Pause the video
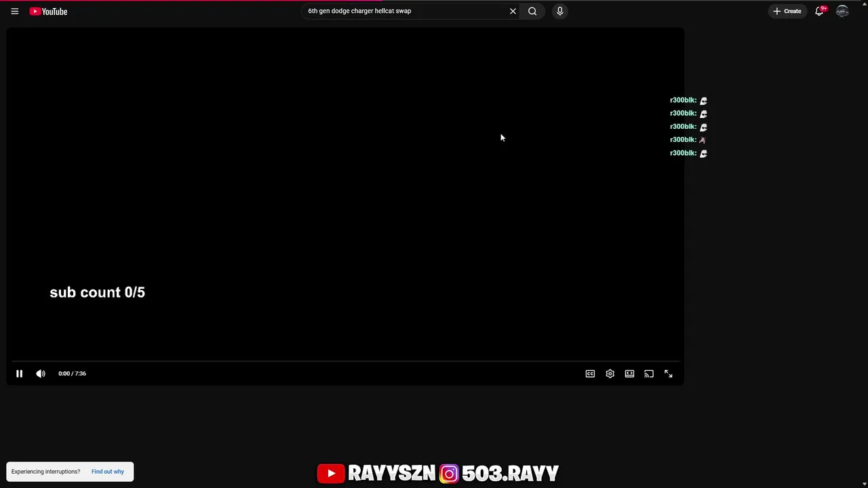 click(x=19, y=373)
